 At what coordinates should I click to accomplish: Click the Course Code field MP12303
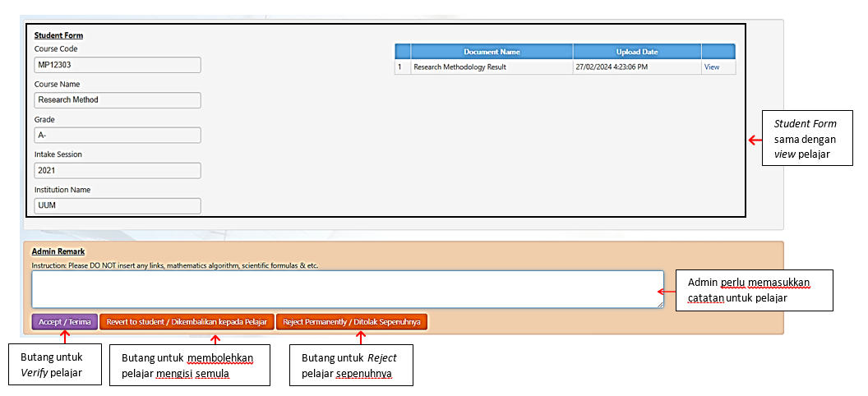pos(118,65)
